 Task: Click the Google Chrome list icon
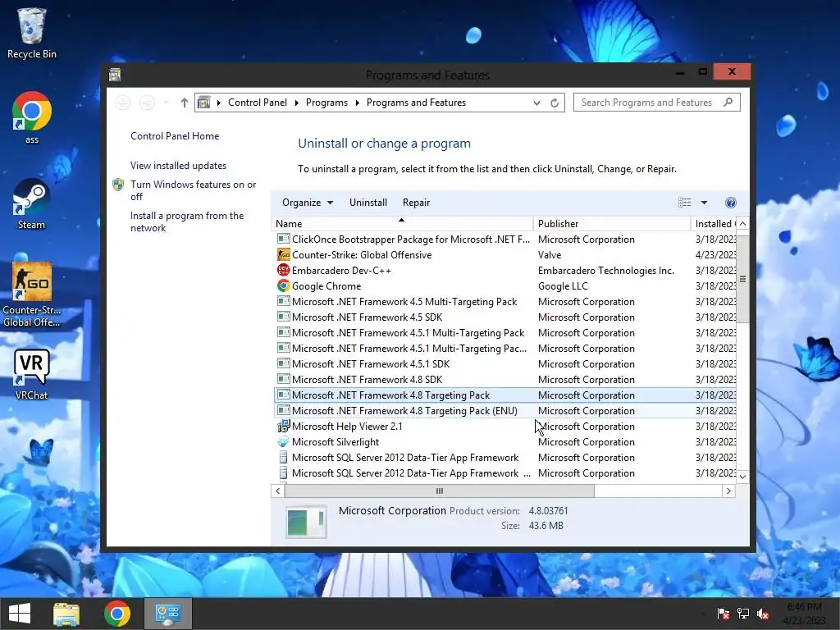(x=283, y=285)
